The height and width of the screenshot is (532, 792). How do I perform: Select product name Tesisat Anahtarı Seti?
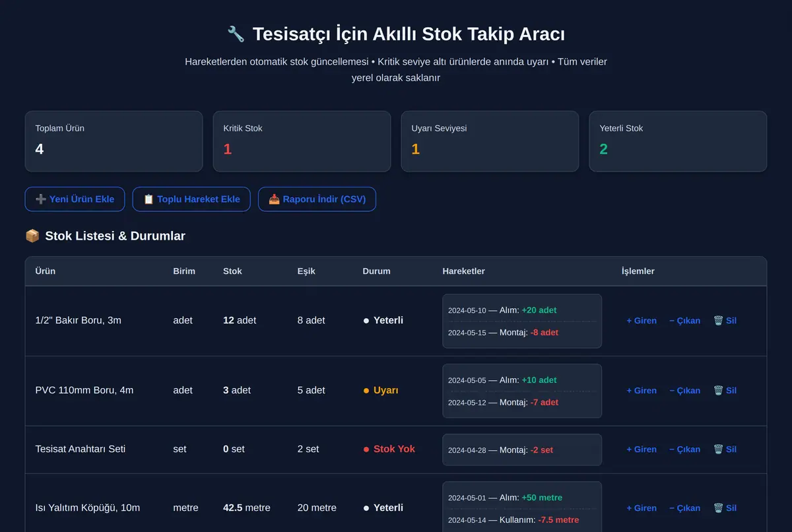[80, 449]
